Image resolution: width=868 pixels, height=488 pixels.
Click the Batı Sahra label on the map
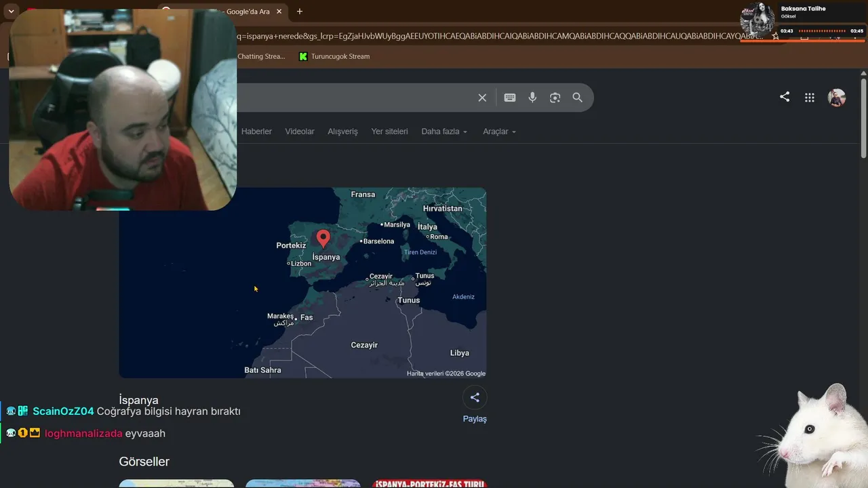coord(262,370)
